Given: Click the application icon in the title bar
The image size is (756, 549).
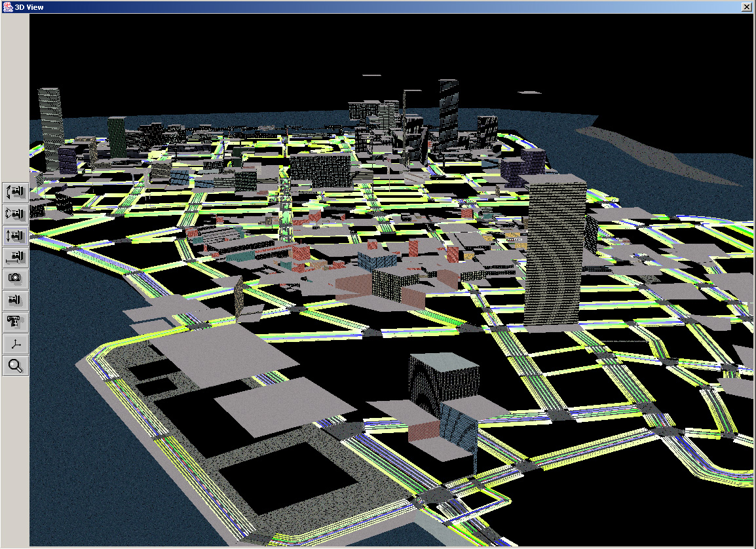Looking at the screenshot, I should coord(7,7).
